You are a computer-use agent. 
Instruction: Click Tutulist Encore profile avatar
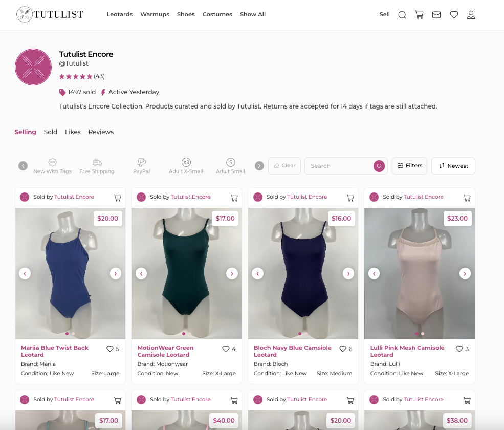pos(33,67)
